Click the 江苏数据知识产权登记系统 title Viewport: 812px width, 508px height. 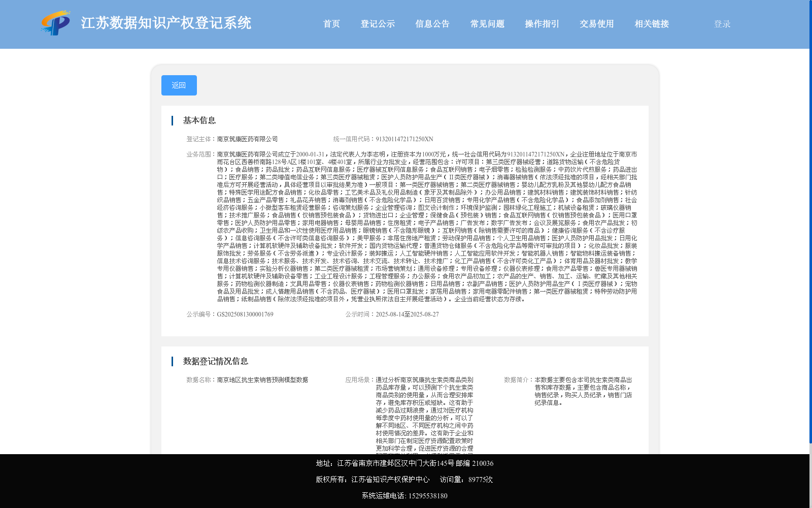pyautogui.click(x=166, y=23)
